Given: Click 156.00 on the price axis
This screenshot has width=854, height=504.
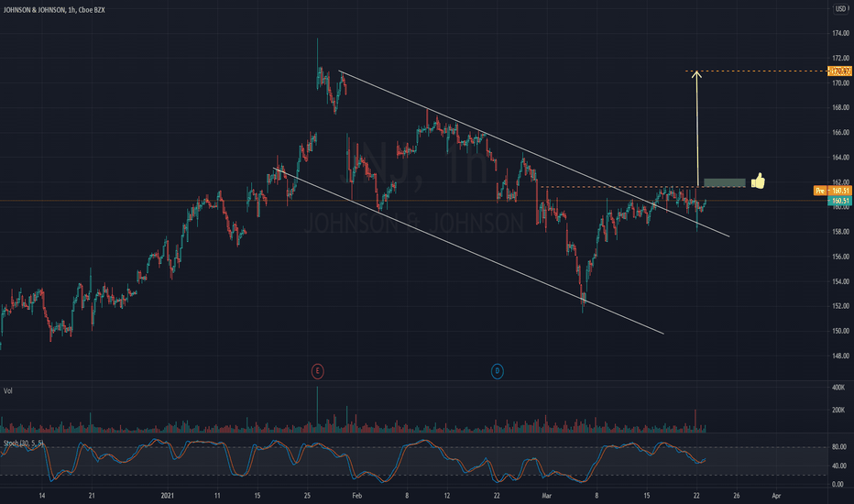Looking at the screenshot, I should pos(840,257).
